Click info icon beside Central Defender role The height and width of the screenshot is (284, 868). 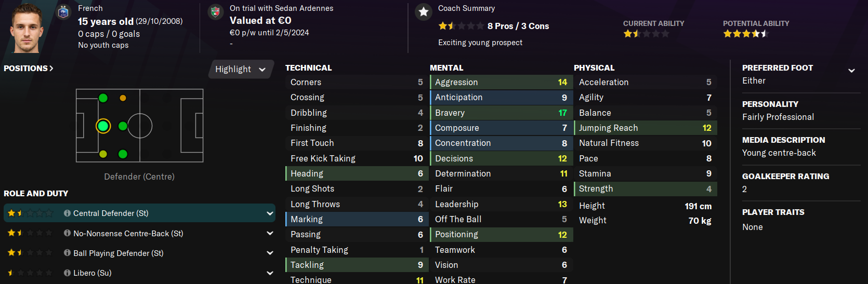pyautogui.click(x=67, y=213)
